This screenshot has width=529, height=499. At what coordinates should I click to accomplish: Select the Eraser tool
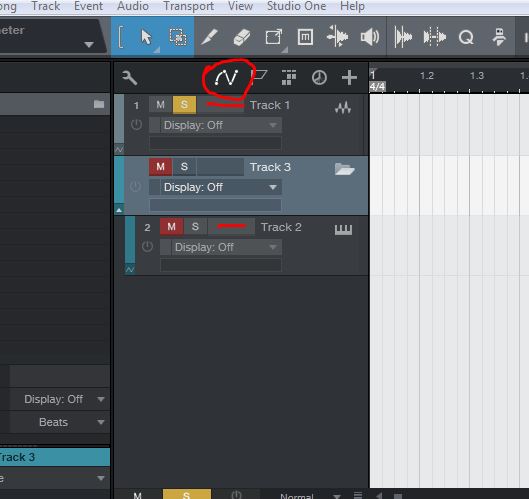pyautogui.click(x=242, y=37)
